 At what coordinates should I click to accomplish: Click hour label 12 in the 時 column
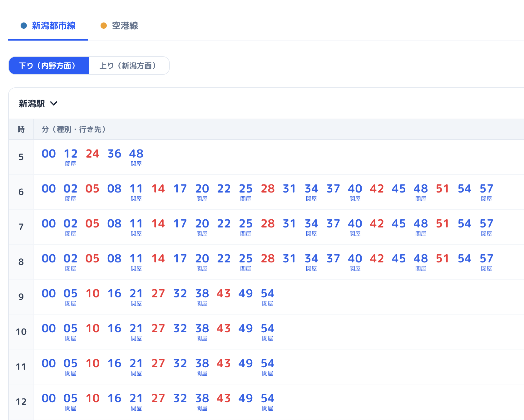[x=21, y=402]
